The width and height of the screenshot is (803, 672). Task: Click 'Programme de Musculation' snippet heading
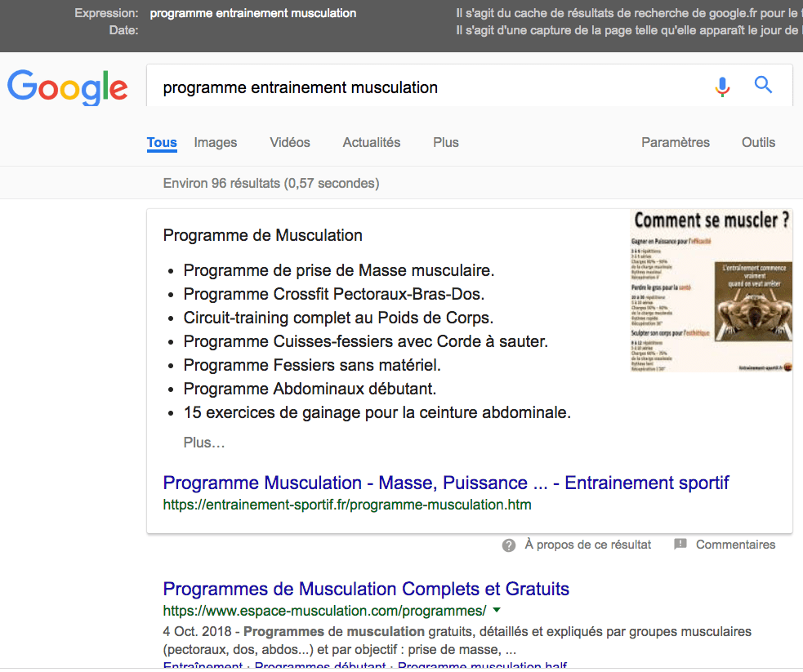(x=263, y=235)
